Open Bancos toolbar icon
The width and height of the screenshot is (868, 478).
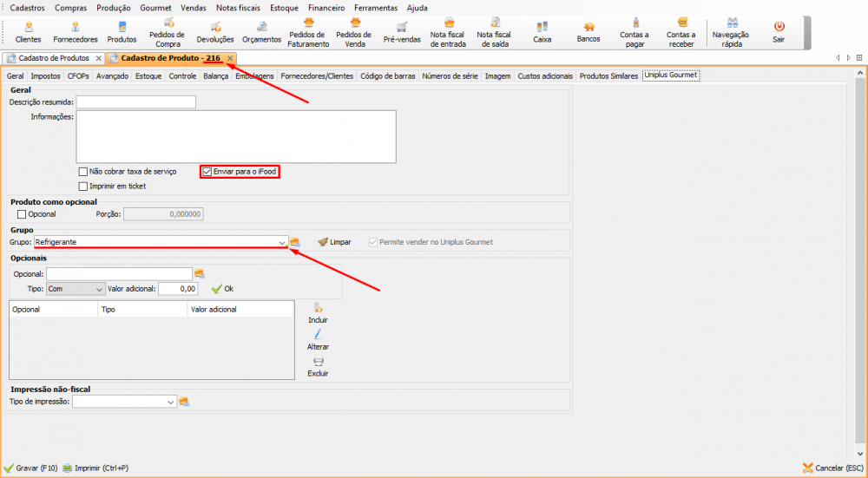click(x=589, y=31)
